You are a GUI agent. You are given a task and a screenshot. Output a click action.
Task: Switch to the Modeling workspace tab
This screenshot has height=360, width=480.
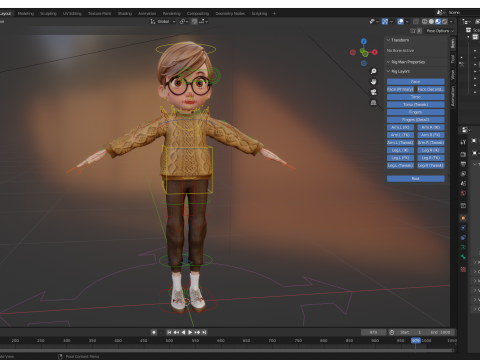coord(26,13)
